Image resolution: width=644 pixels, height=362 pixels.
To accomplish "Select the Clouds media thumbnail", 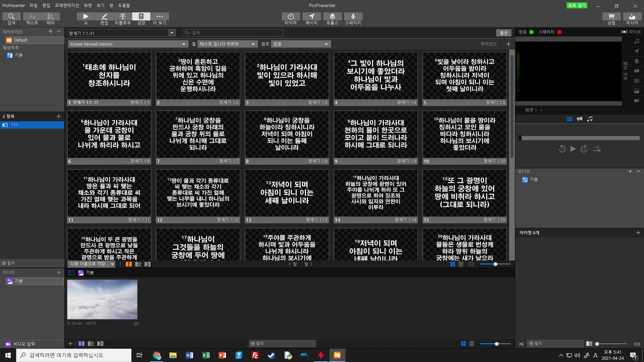I will click(102, 299).
